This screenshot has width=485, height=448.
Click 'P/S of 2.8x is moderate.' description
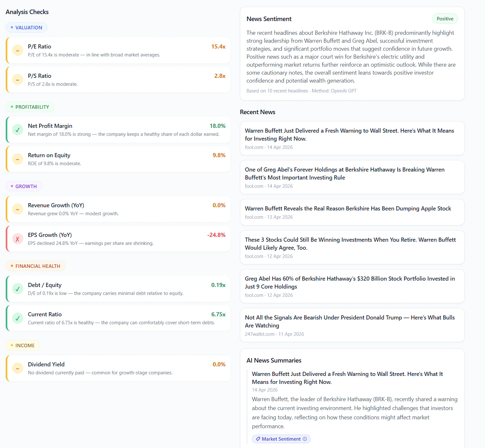click(x=53, y=84)
